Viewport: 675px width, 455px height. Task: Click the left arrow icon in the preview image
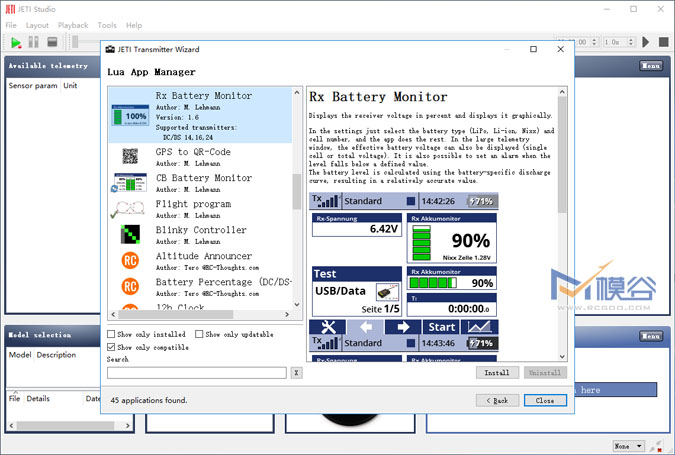pyautogui.click(x=365, y=327)
